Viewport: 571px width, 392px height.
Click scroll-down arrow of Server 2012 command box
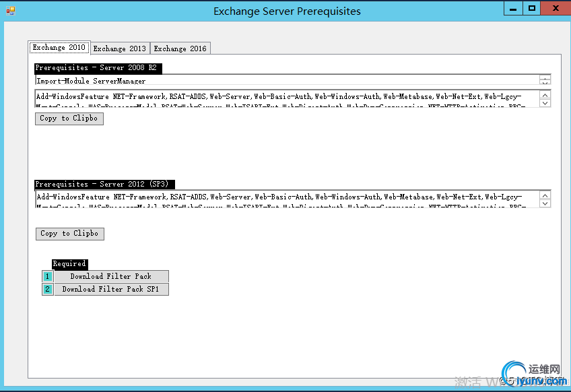point(545,203)
